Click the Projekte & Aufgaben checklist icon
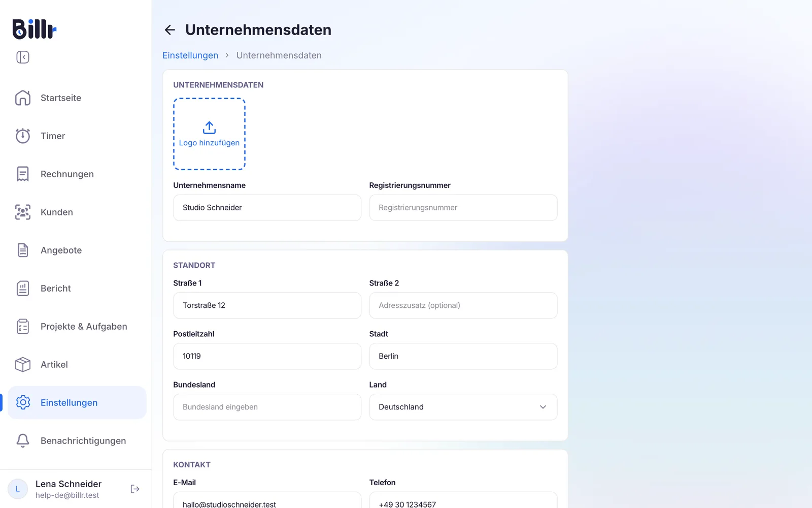812x508 pixels. click(x=23, y=326)
